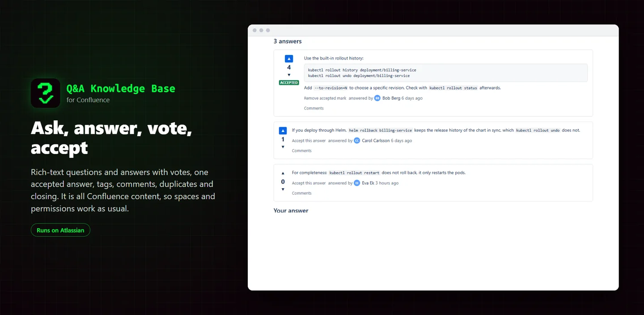Image resolution: width=644 pixels, height=315 pixels.
Task: Click the Runs on Atlassian badge
Action: (x=60, y=230)
